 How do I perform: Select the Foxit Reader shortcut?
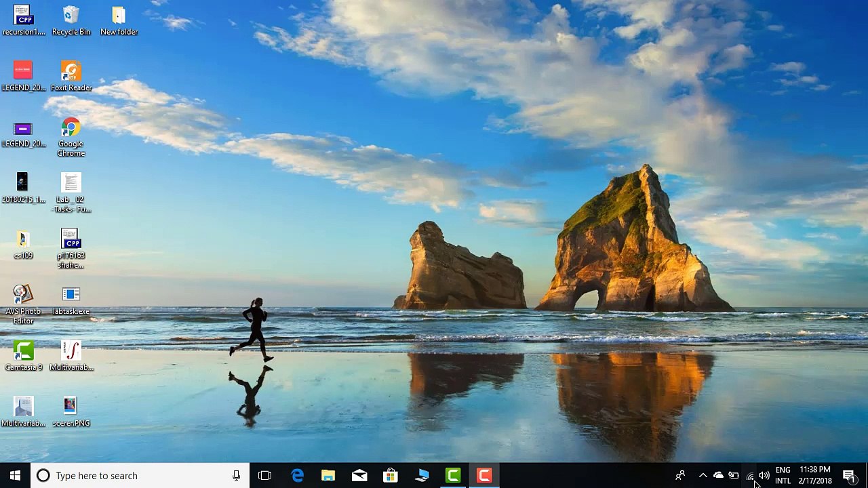tap(71, 76)
